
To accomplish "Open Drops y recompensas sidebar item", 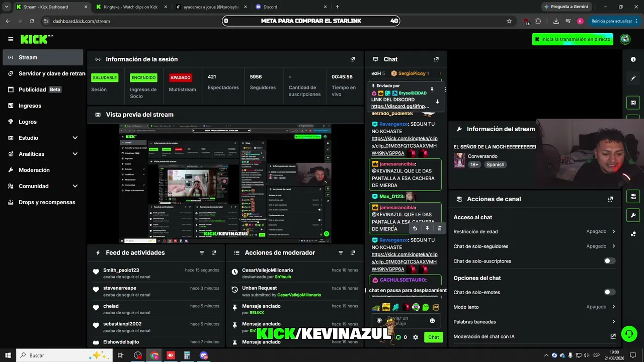I will tap(43, 202).
